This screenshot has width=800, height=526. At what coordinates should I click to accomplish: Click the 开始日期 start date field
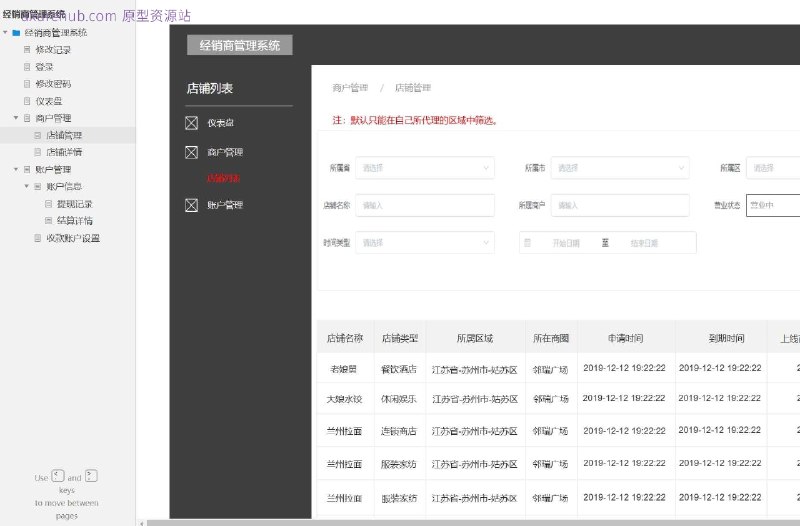[x=566, y=243]
